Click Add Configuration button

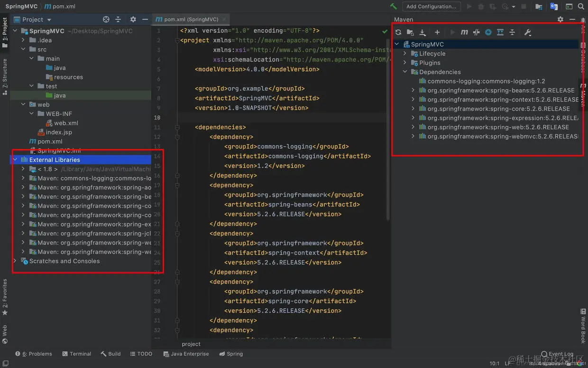pyautogui.click(x=432, y=6)
